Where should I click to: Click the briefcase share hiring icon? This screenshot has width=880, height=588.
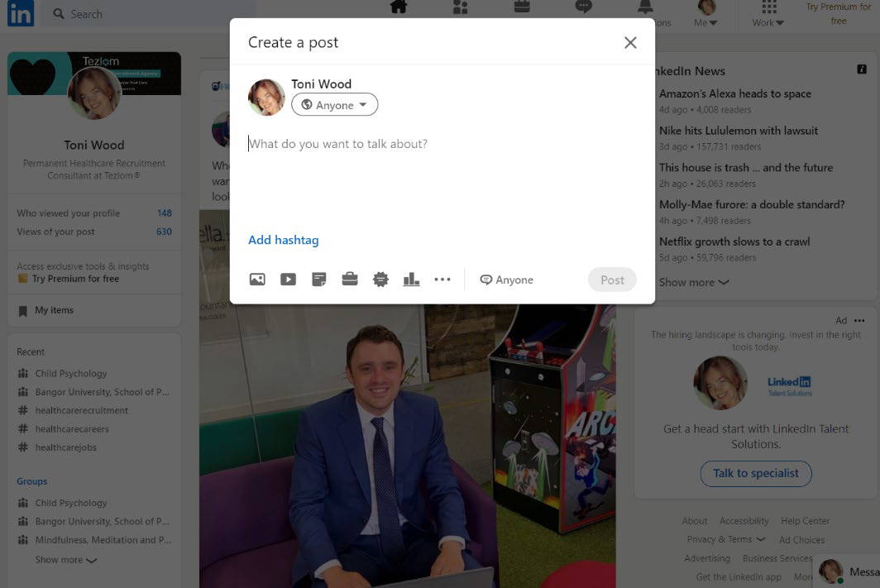click(350, 280)
